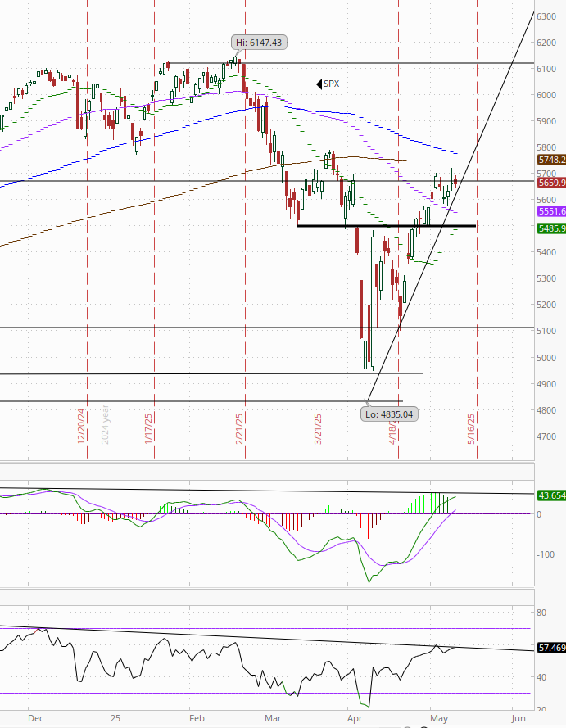This screenshot has height=728, width=566.
Task: Select the red 5659.9 last price label
Action: point(551,183)
